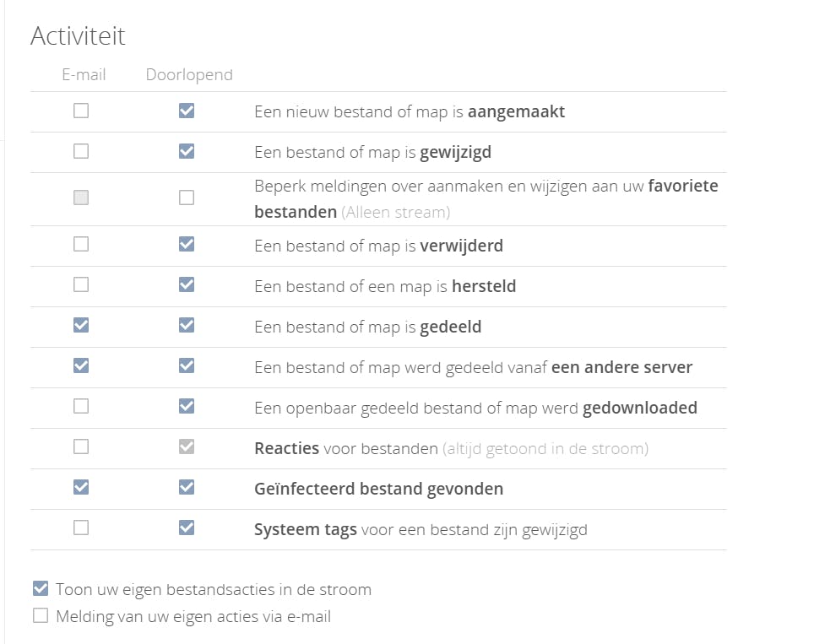Uncheck stream for file 'gedeeld'
This screenshot has height=644, width=814.
(x=187, y=325)
